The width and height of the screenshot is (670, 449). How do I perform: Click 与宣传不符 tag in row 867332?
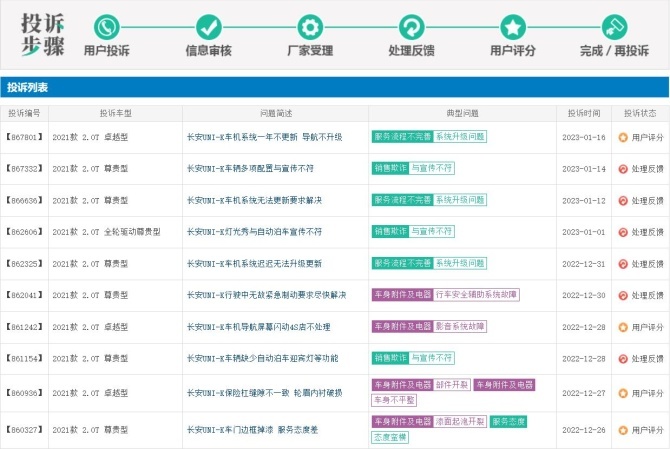432,168
